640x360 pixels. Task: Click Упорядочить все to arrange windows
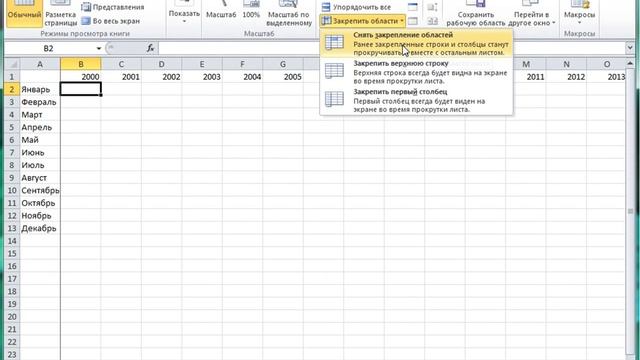(356, 7)
